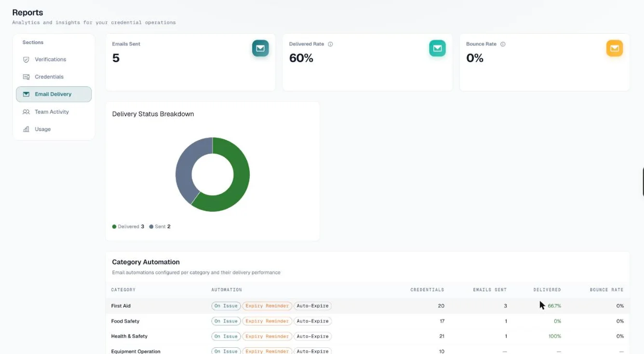Image resolution: width=644 pixels, height=354 pixels.
Task: Click the Verifications shield icon
Action: 26,59
